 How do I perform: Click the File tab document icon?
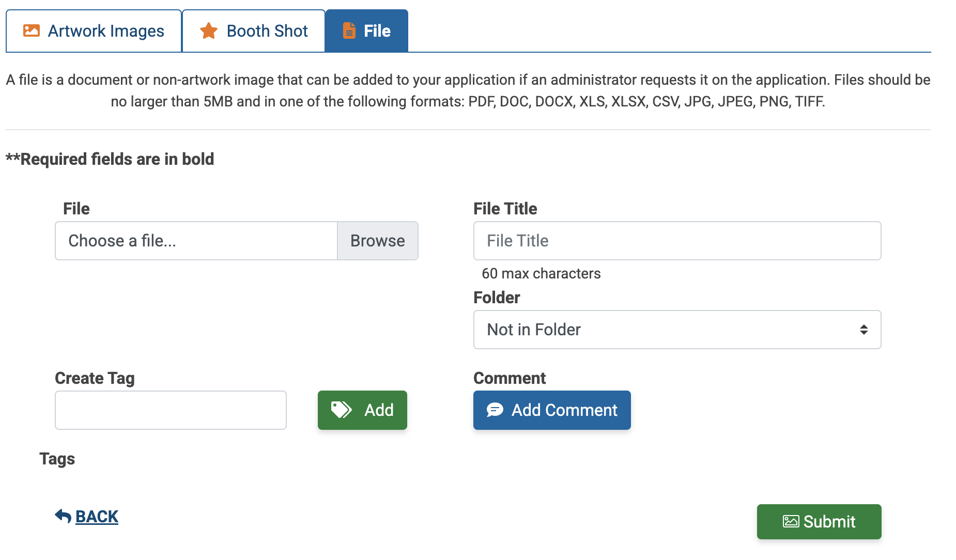tap(349, 31)
